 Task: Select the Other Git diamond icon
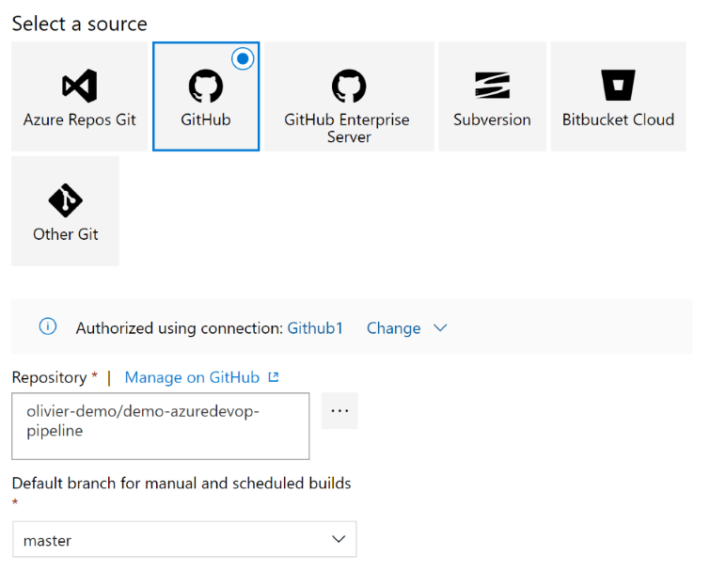pos(65,200)
